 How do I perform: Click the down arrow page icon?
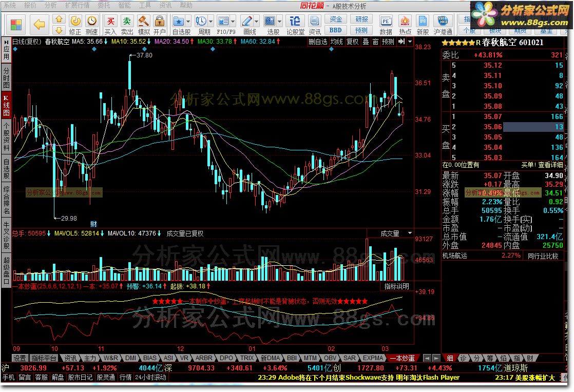59,30
